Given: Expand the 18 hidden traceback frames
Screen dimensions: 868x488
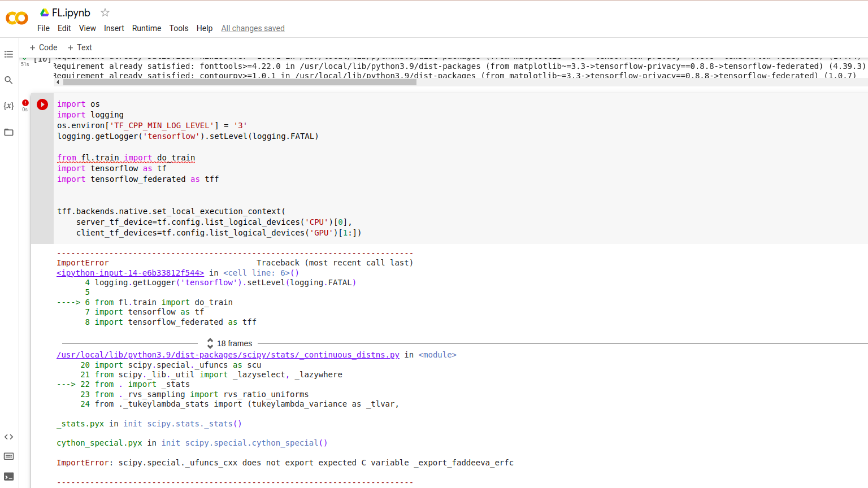Looking at the screenshot, I should click(231, 343).
